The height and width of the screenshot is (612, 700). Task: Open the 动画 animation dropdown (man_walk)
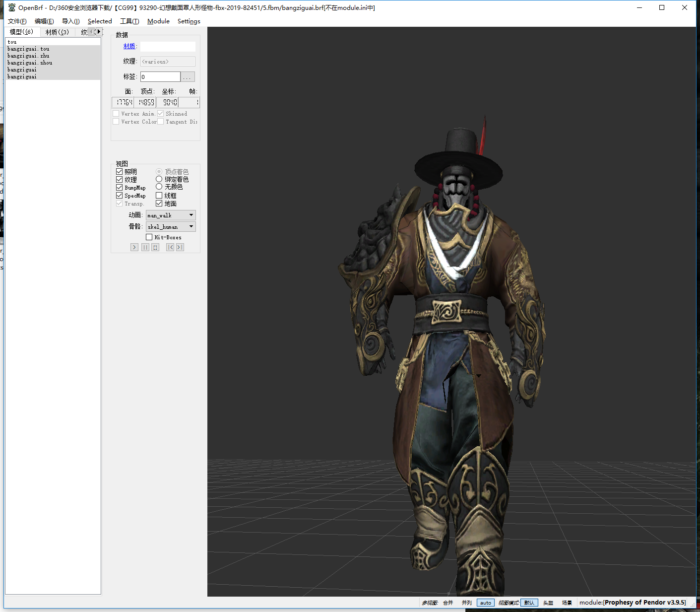pyautogui.click(x=171, y=215)
